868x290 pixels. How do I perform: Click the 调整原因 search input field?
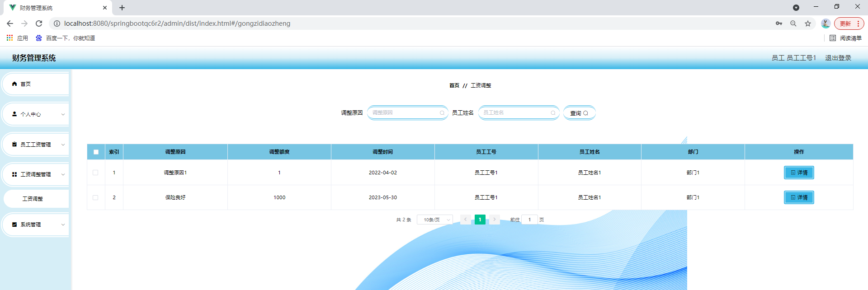(x=405, y=113)
